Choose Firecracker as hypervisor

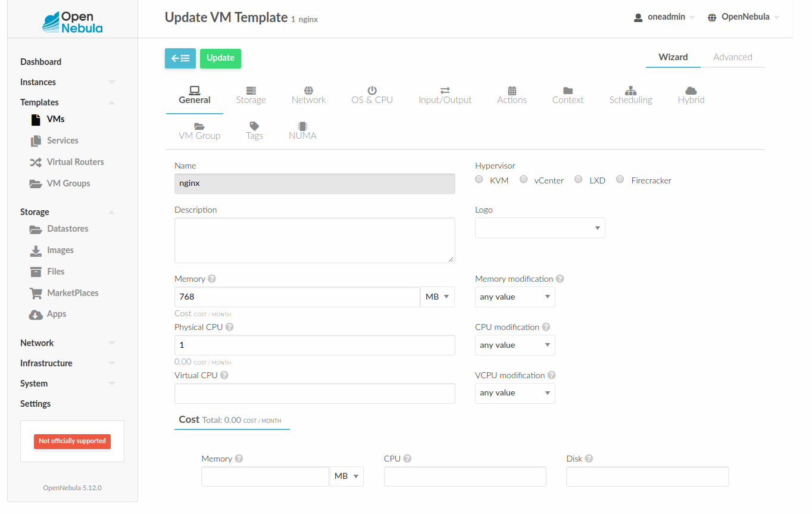620,179
